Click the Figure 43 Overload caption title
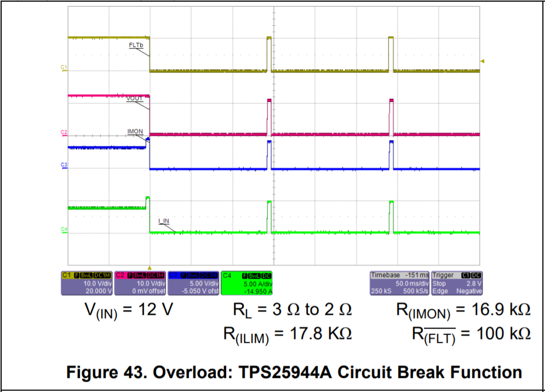This screenshot has width=545, height=392. click(294, 372)
